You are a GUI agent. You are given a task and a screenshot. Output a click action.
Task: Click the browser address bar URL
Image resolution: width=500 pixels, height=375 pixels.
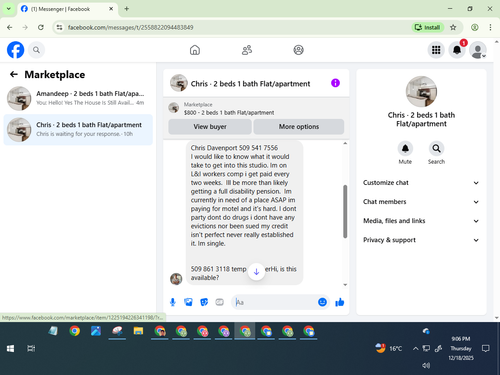tap(130, 27)
